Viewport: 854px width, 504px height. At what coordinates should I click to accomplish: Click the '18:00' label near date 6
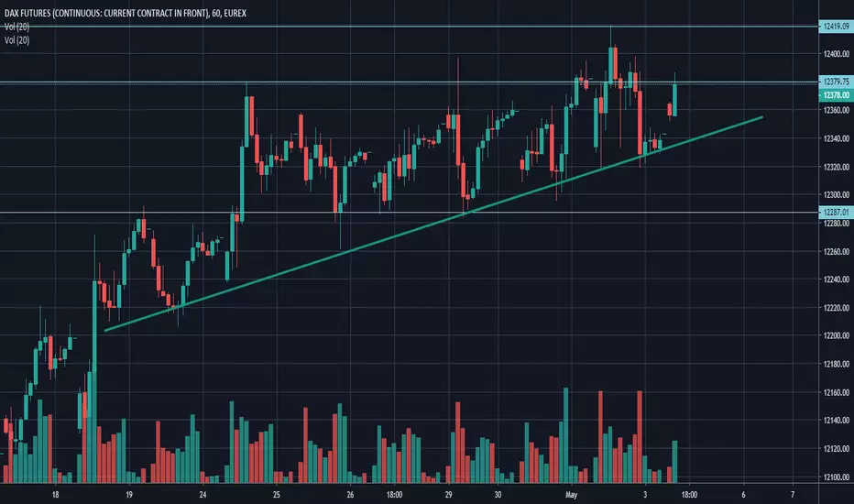click(x=689, y=495)
